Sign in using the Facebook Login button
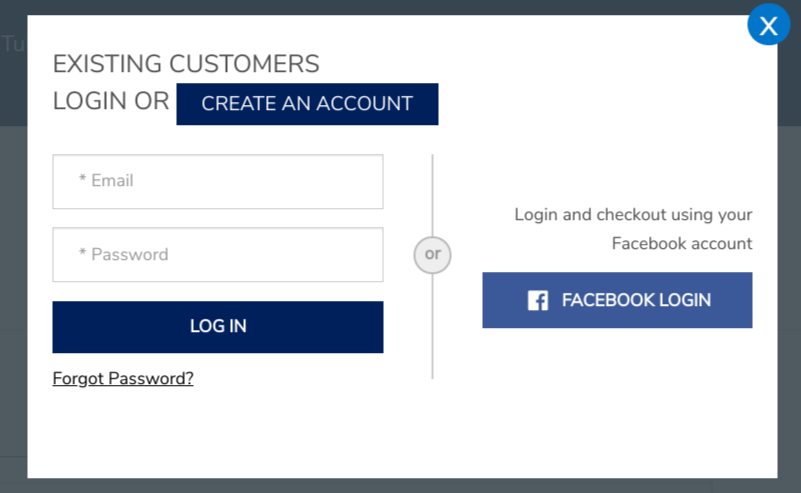 (617, 300)
